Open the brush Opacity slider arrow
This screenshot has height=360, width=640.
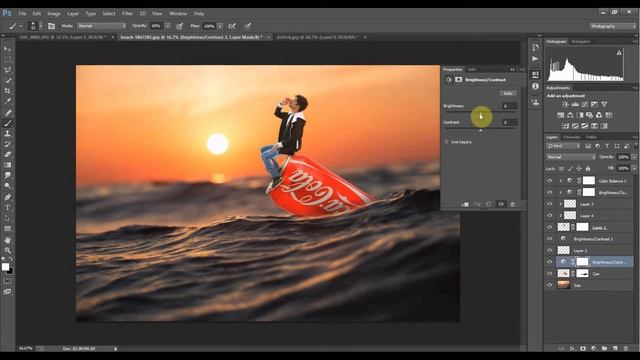click(x=167, y=26)
